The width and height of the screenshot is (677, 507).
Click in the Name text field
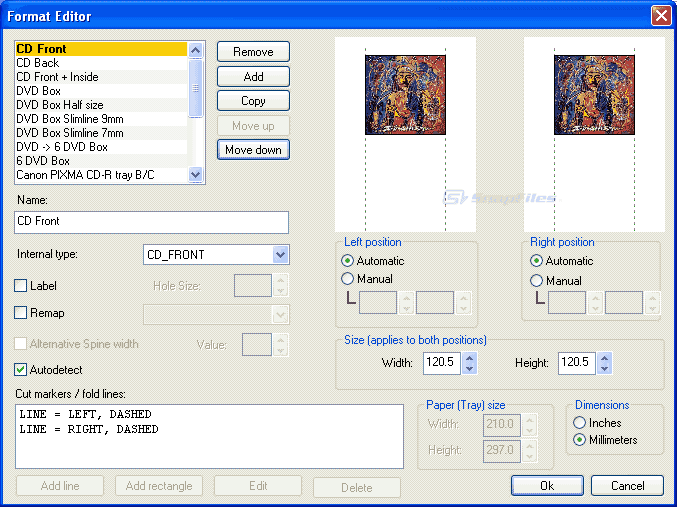[152, 222]
